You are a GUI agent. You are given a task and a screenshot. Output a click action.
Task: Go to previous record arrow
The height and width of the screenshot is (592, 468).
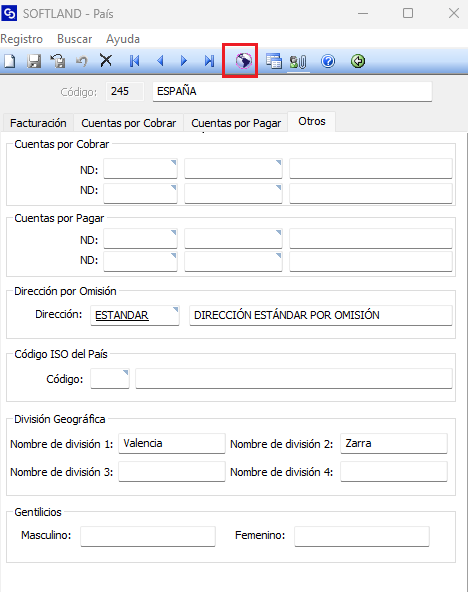[x=160, y=61]
